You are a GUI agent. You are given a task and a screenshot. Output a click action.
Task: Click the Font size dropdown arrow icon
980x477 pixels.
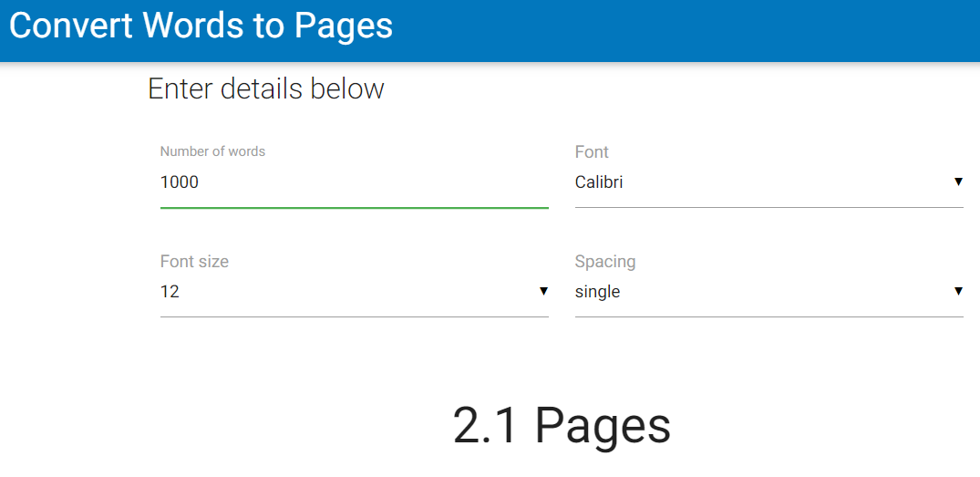click(543, 291)
